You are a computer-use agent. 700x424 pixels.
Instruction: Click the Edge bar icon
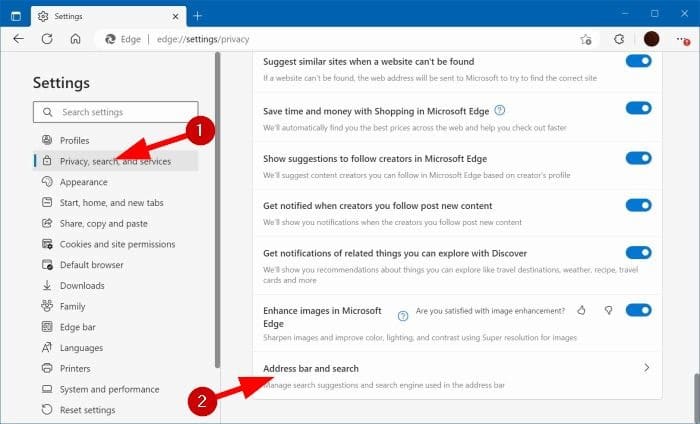coord(47,327)
